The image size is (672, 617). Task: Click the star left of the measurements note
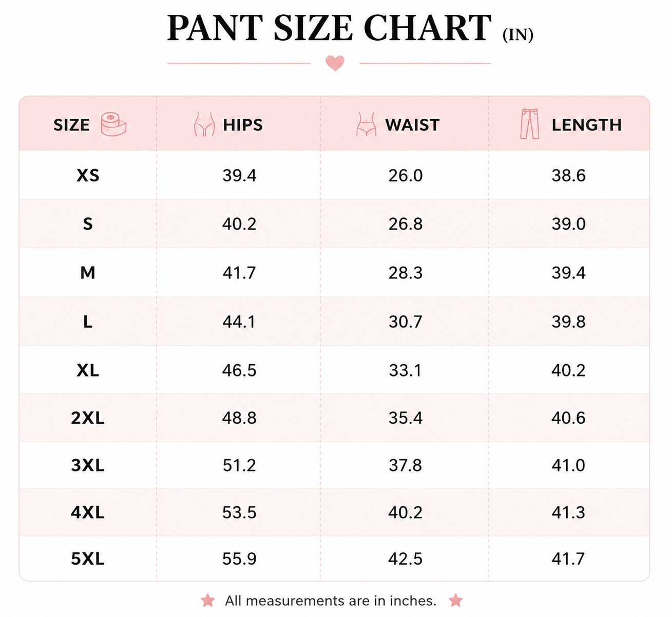coord(208,600)
